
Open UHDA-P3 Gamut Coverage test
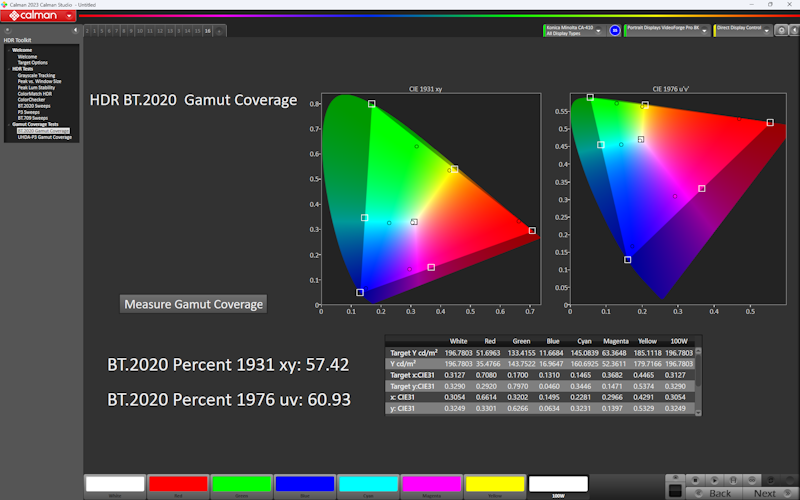pyautogui.click(x=44, y=137)
